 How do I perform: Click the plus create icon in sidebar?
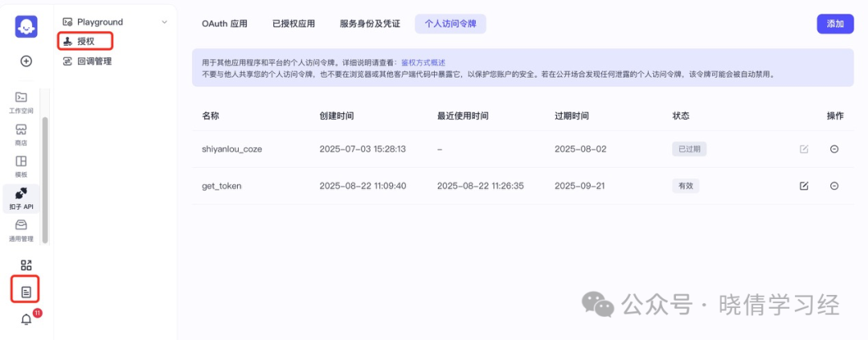click(26, 61)
